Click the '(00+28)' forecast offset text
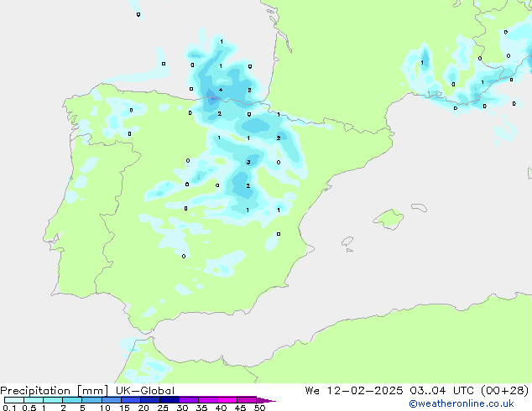532x411 pixels. pos(504,391)
